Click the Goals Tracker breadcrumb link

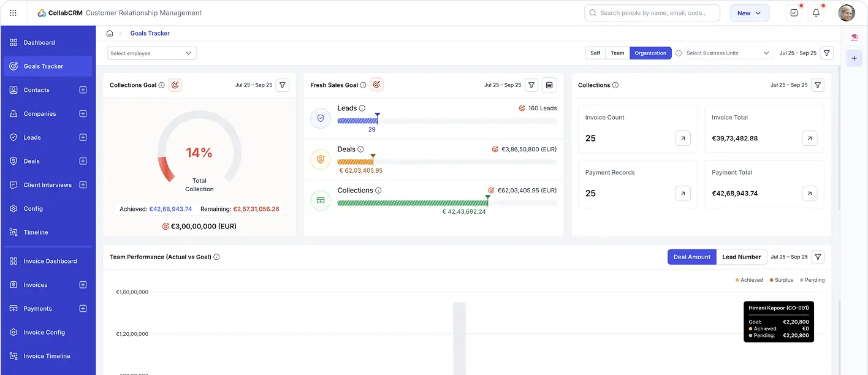(150, 33)
